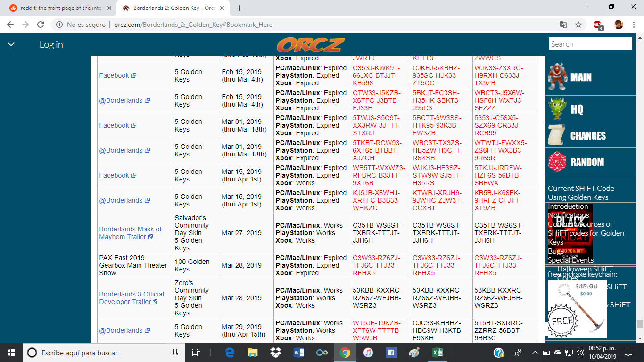Click the page vertical scrollbar thumb

coord(640,323)
